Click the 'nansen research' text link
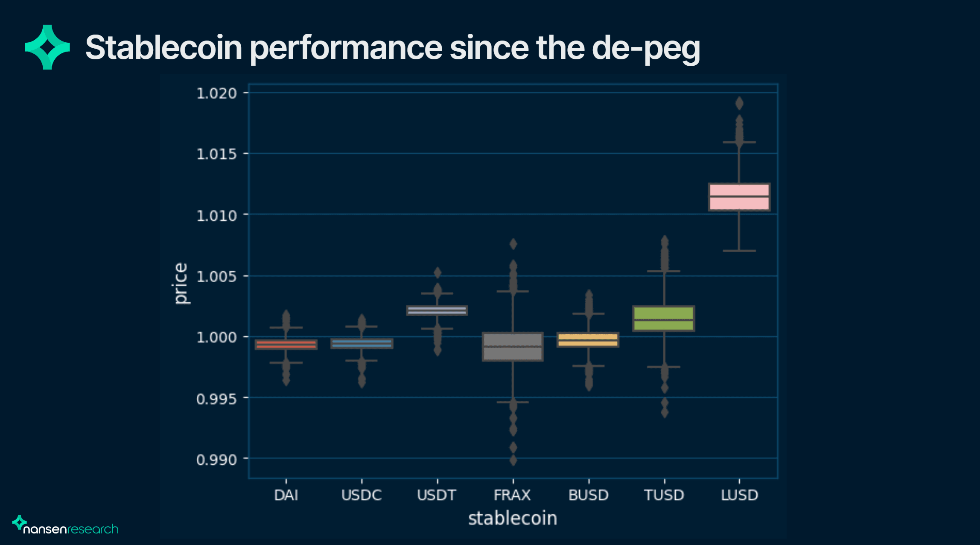980x545 pixels. [71, 529]
